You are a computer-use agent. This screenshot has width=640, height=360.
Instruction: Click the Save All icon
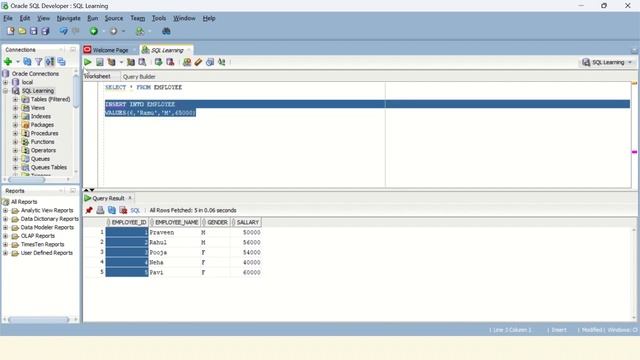coord(45,31)
